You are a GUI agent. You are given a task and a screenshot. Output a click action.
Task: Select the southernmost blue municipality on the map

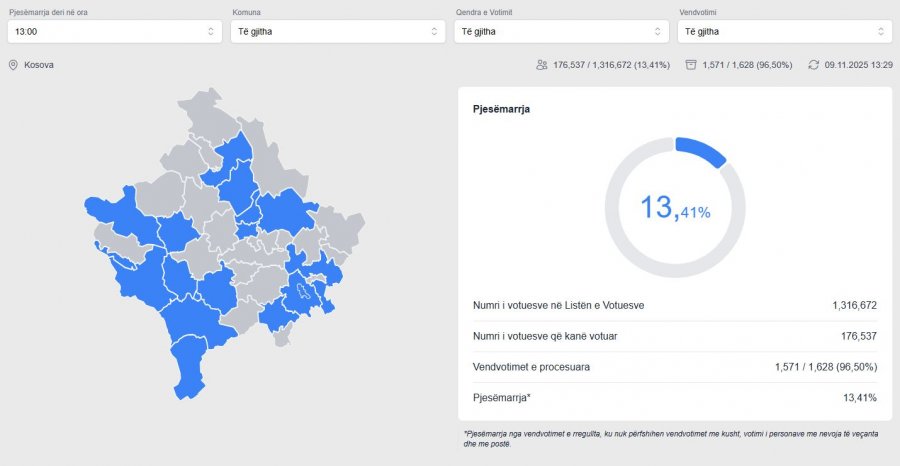coord(189,368)
